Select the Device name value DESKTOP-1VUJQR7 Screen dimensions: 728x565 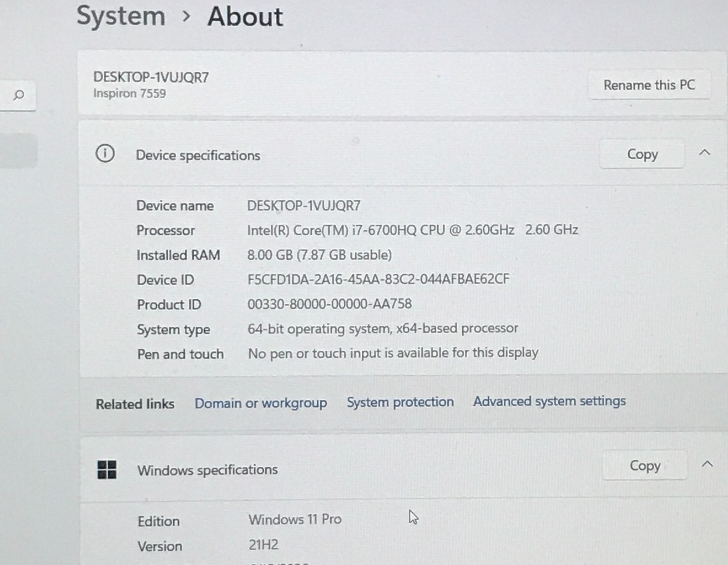(x=303, y=206)
